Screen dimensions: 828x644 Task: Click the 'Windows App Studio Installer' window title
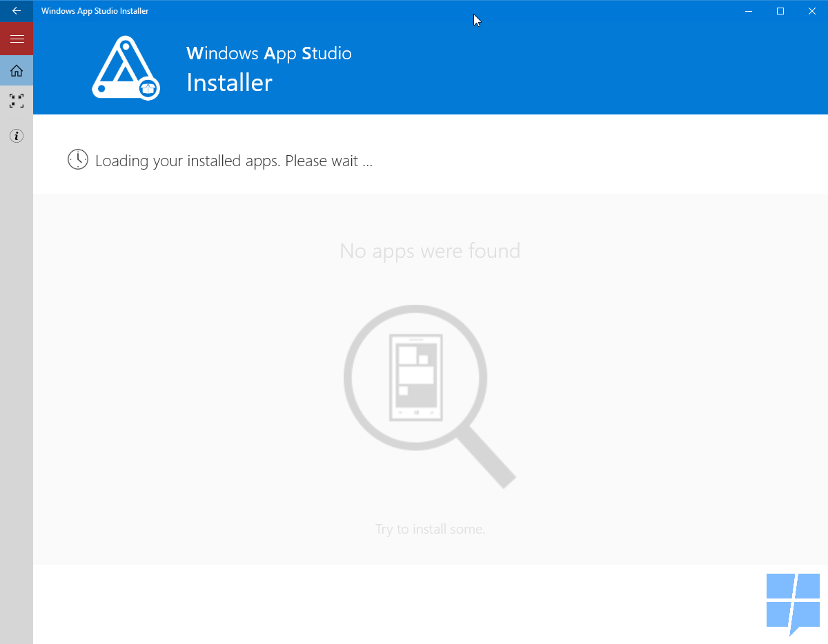pos(95,11)
